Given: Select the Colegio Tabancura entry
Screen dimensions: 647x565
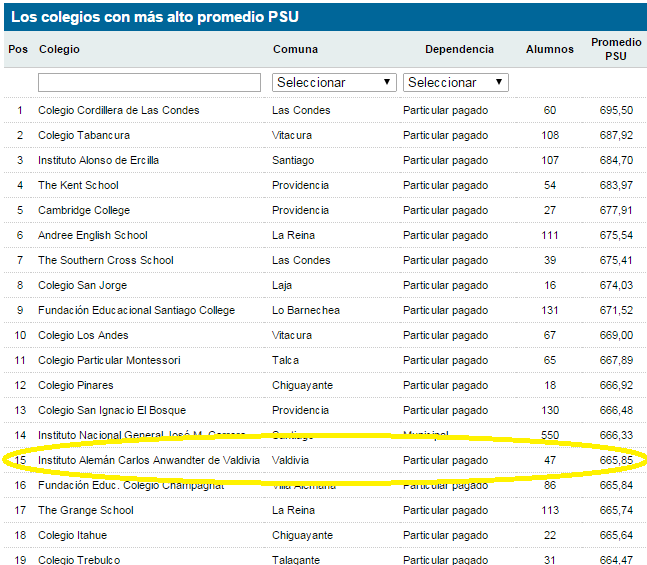Looking at the screenshot, I should coord(84,135).
